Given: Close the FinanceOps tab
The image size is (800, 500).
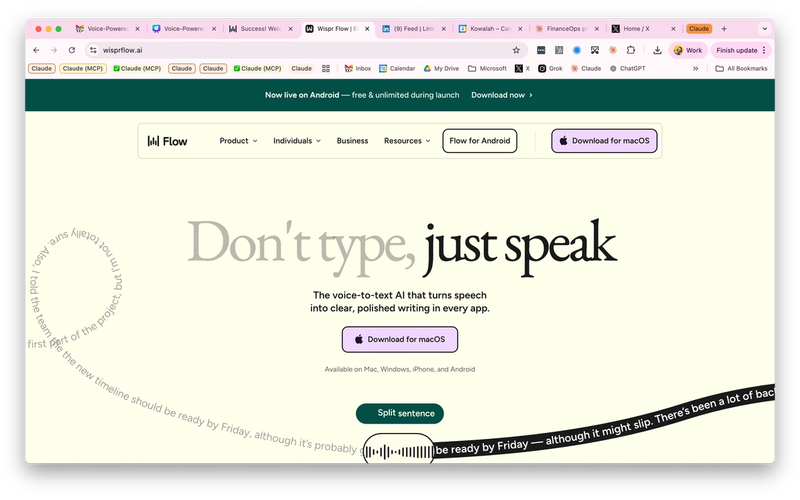Looking at the screenshot, I should (x=596, y=29).
